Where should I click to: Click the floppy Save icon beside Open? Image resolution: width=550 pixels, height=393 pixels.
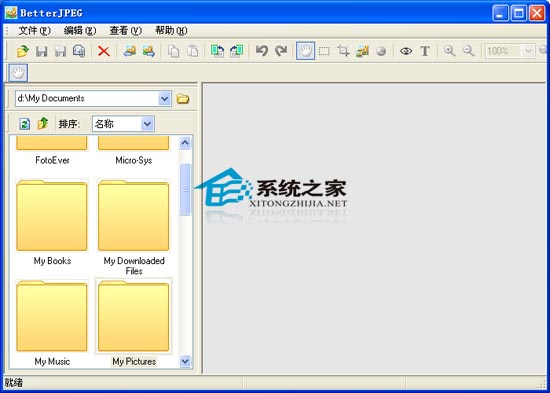click(41, 51)
